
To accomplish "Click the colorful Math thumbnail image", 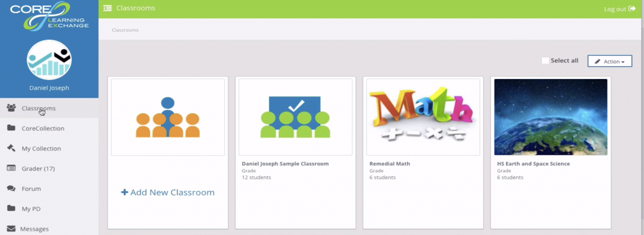I will click(x=423, y=117).
